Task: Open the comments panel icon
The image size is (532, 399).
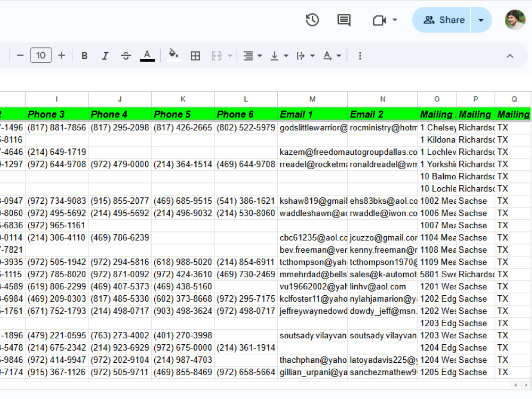Action: [x=344, y=20]
